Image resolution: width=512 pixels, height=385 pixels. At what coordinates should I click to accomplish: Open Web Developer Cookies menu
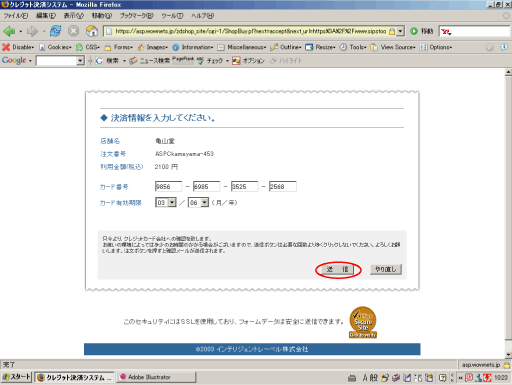(55, 47)
